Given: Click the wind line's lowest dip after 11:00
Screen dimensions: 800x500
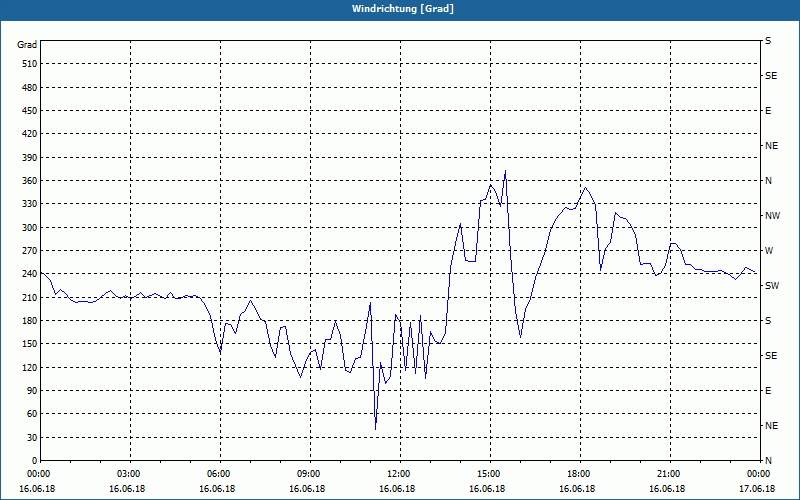Looking at the screenshot, I should (376, 429).
